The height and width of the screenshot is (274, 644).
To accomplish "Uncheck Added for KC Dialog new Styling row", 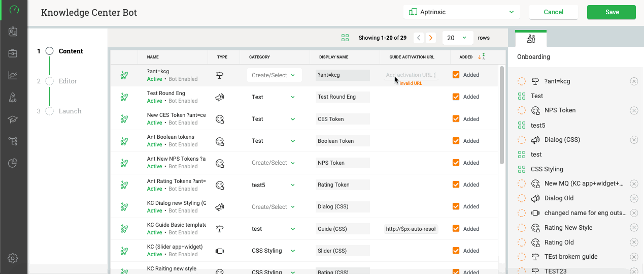I will coord(456,206).
